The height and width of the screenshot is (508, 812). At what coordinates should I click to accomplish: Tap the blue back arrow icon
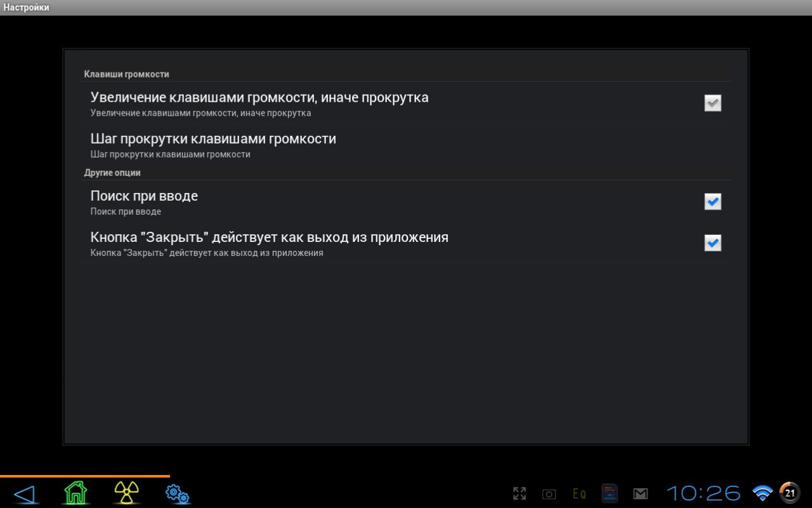[x=24, y=493]
